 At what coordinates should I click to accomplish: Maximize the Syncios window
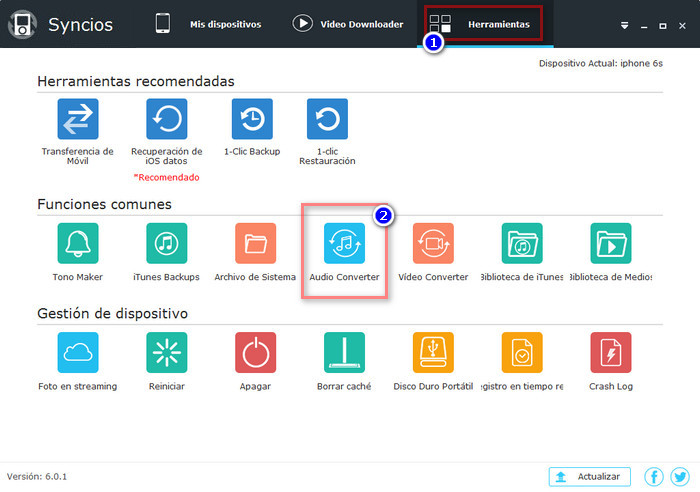point(663,26)
